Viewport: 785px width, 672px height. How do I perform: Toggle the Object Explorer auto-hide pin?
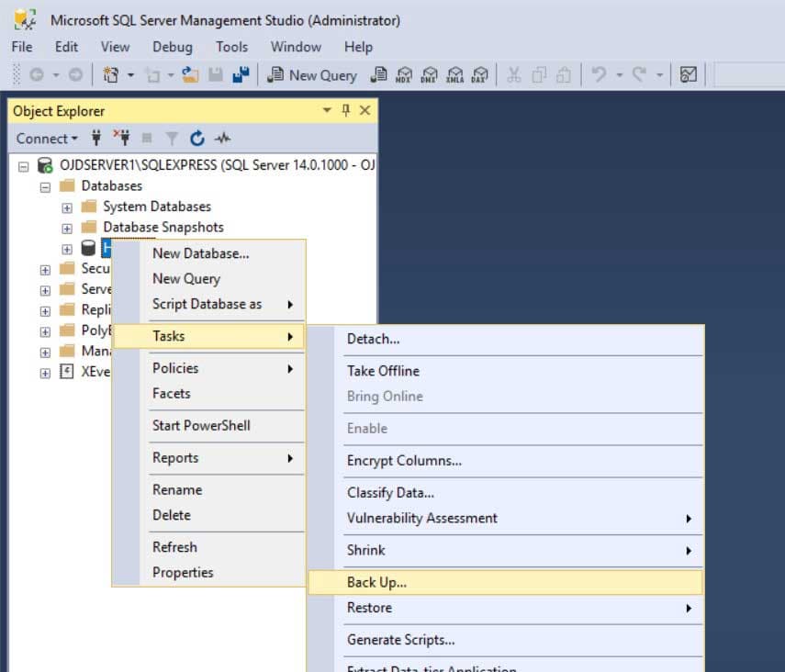pos(346,110)
